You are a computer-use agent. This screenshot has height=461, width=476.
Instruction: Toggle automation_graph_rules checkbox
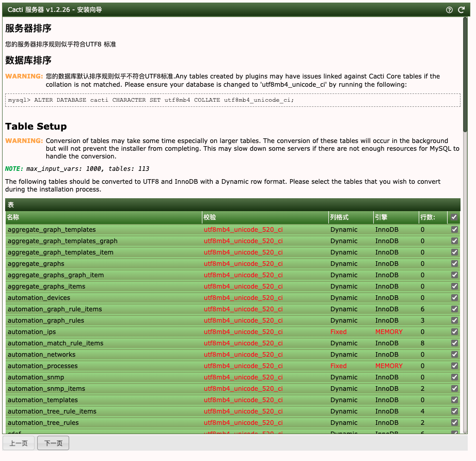coord(454,320)
